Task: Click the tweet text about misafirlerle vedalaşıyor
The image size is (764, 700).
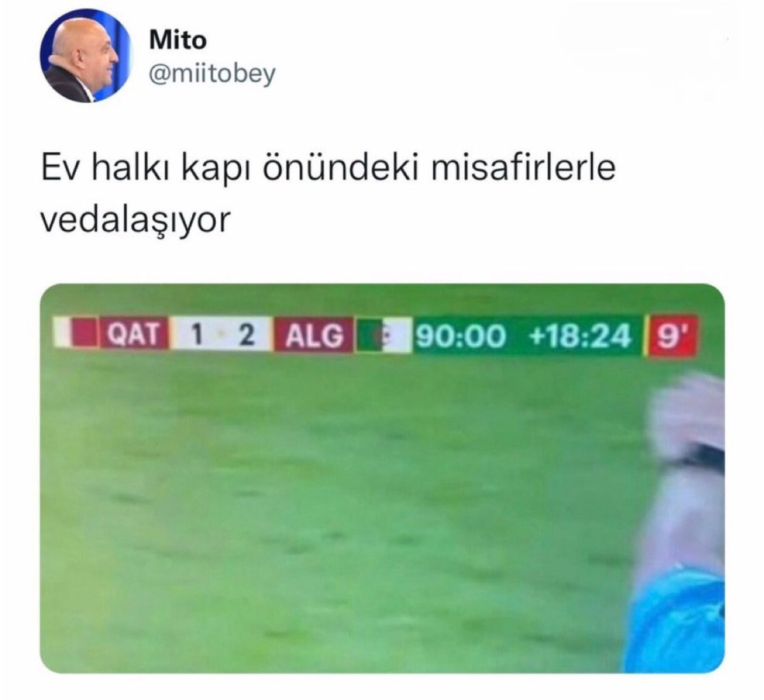Action: [329, 194]
